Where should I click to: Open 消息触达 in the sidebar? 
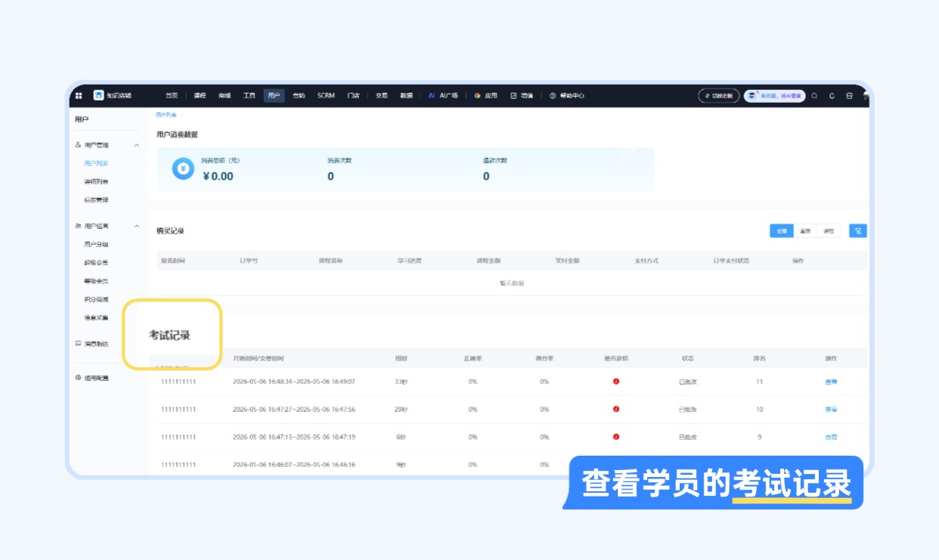92,344
